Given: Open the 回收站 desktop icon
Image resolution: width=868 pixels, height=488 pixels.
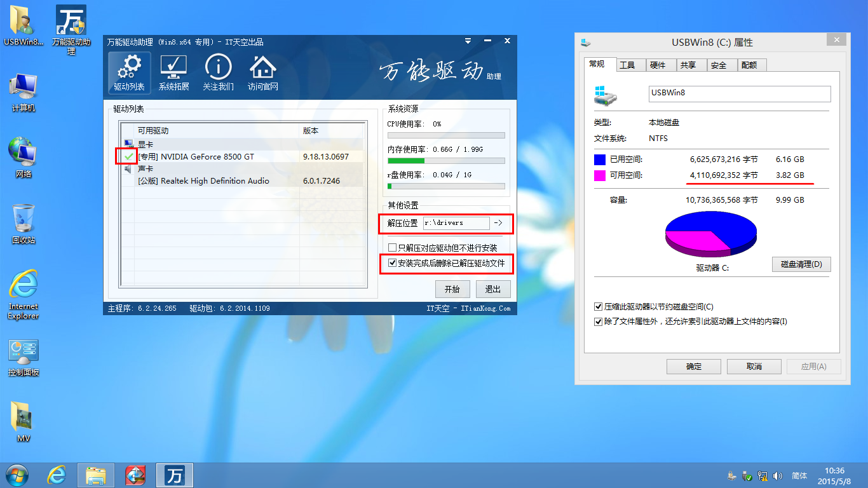Looking at the screenshot, I should click(x=24, y=224).
